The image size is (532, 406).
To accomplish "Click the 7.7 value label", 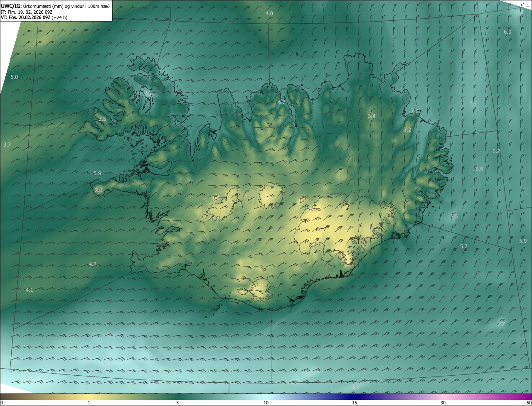I will pos(501,324).
